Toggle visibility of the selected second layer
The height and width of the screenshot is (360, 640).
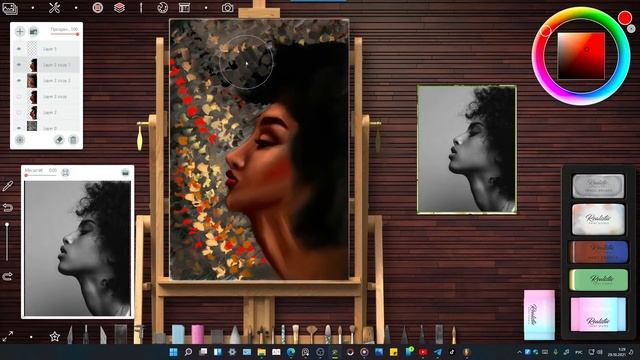click(19, 65)
